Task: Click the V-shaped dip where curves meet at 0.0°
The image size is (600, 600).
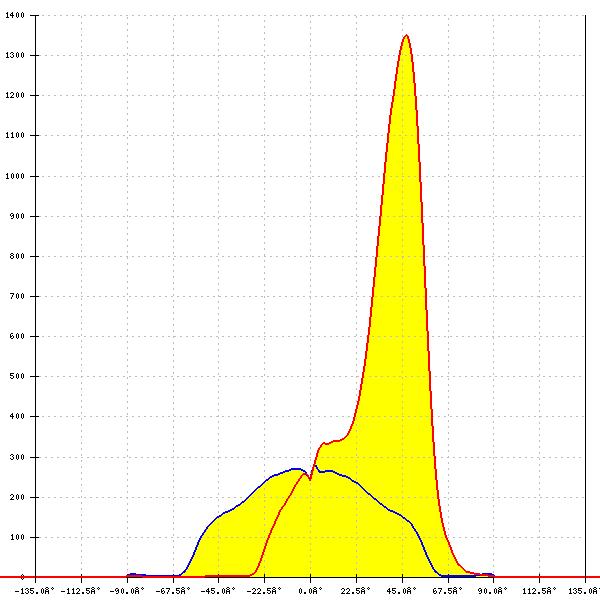Action: pos(310,479)
